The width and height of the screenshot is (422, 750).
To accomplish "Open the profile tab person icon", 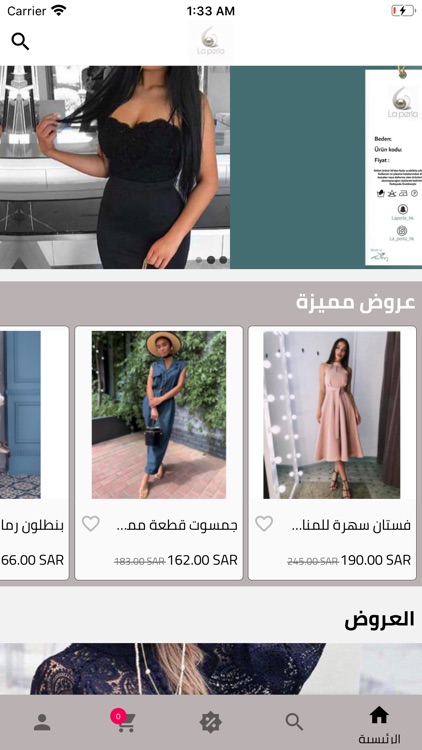I will coord(42,722).
